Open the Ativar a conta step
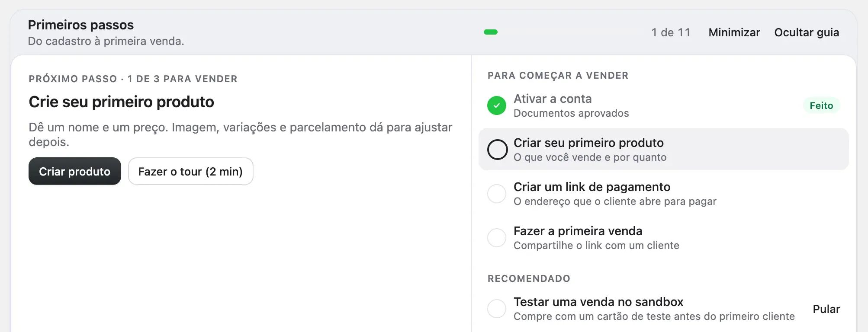Screen dimensions: 868x332 coord(664,105)
